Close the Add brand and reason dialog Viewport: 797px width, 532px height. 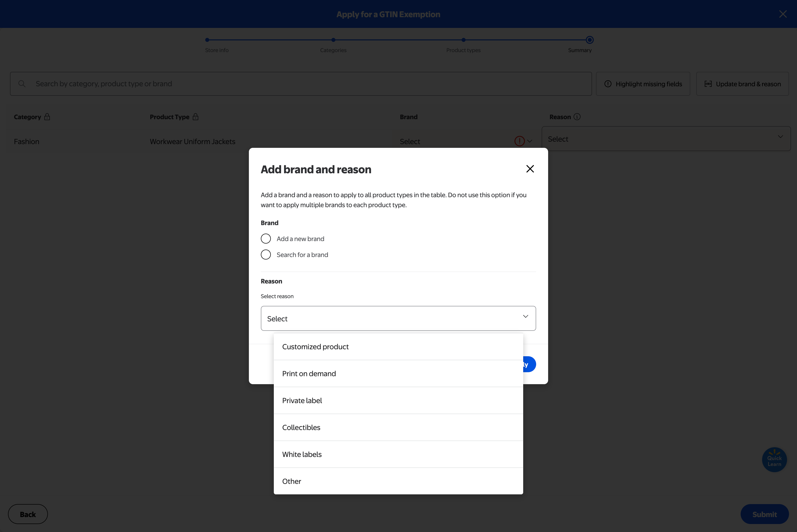(530, 169)
